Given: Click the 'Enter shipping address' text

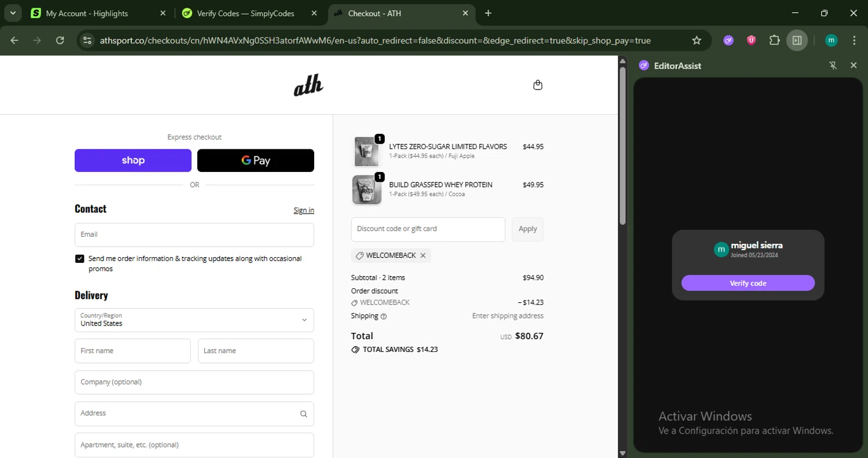Looking at the screenshot, I should 508,316.
